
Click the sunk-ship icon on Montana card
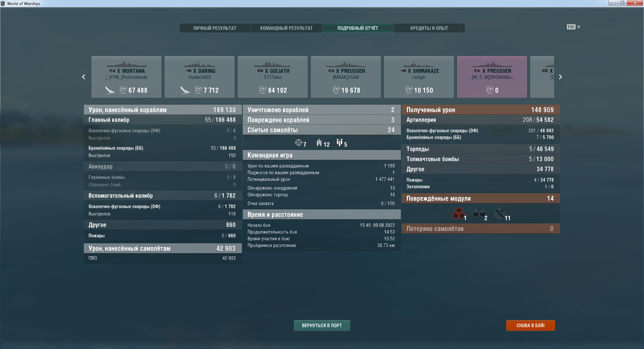tap(110, 90)
